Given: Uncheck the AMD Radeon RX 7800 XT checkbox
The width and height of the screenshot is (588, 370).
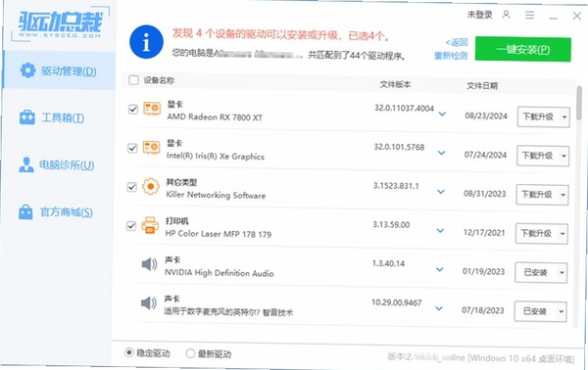Looking at the screenshot, I should pos(133,110).
